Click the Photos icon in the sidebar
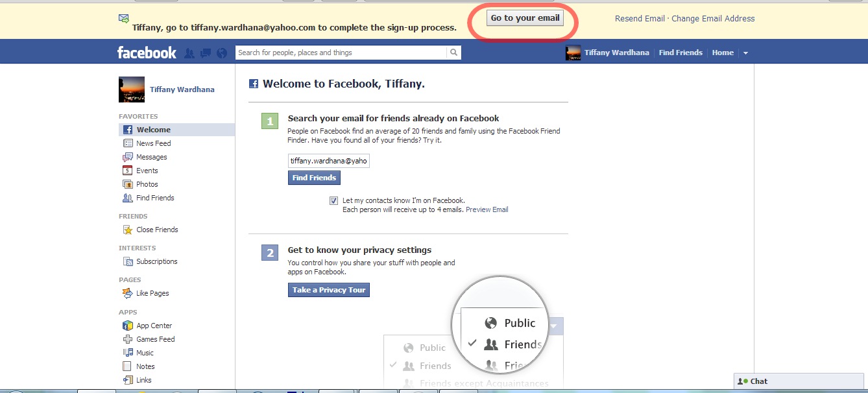This screenshot has width=868, height=393. point(128,184)
